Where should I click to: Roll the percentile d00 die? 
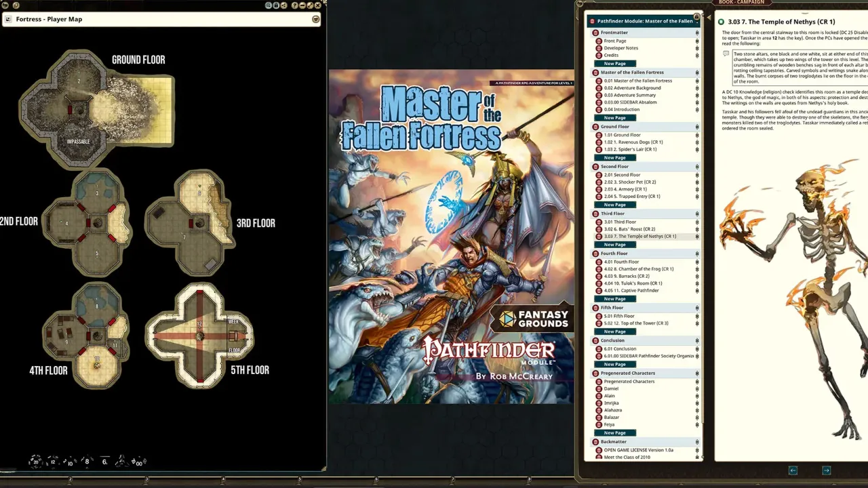point(139,463)
